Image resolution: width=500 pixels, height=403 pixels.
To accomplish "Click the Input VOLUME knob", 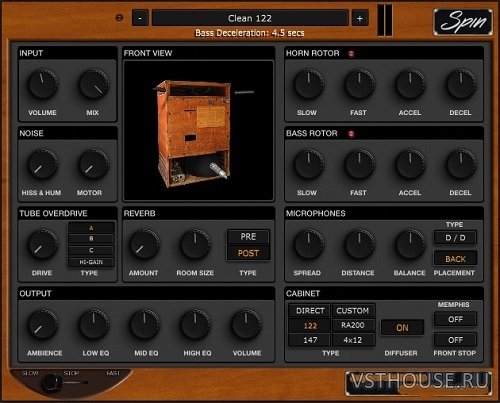I will coord(43,84).
